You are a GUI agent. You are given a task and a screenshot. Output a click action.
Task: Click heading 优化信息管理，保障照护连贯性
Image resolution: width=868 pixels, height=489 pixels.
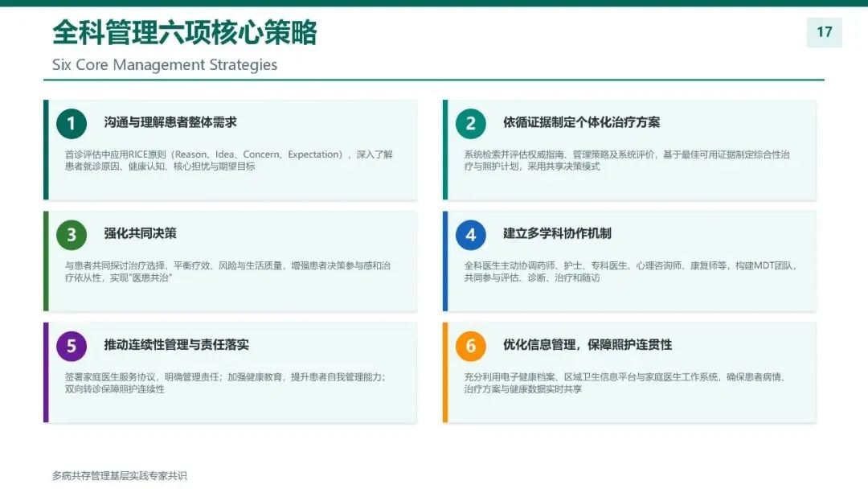tap(588, 344)
